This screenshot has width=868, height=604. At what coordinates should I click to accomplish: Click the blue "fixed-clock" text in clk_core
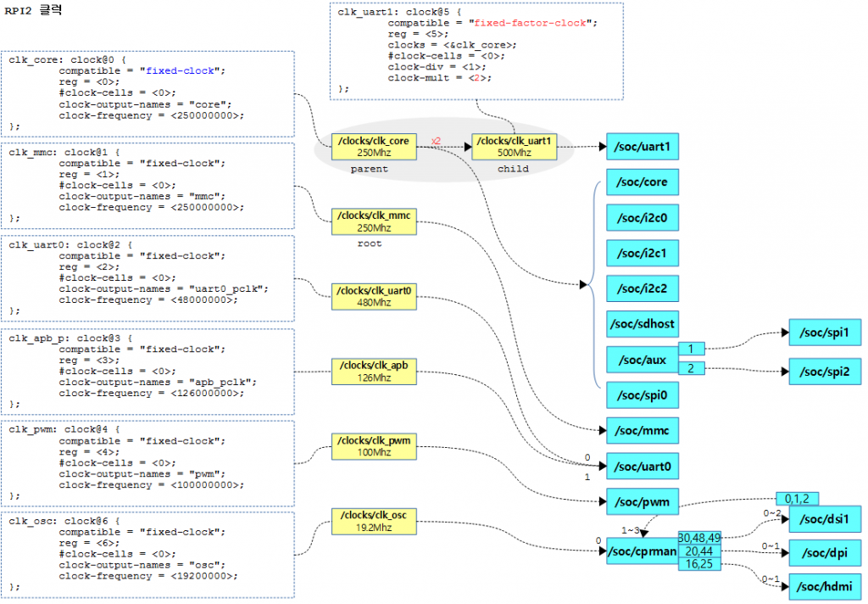[x=180, y=71]
